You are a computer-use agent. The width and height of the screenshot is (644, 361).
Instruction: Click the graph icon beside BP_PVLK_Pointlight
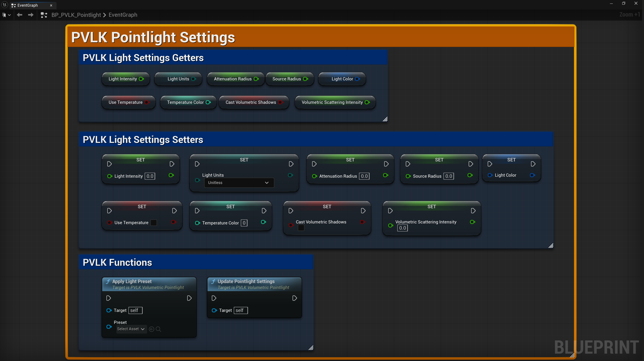point(44,15)
